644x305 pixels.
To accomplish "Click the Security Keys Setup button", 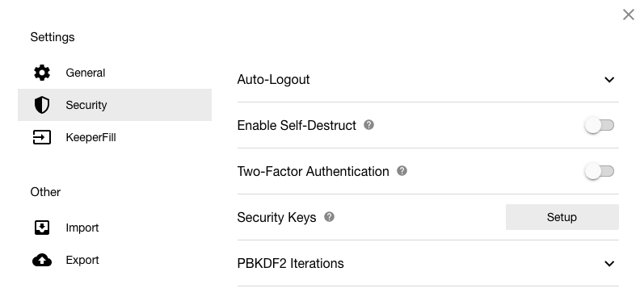I will pos(562,217).
